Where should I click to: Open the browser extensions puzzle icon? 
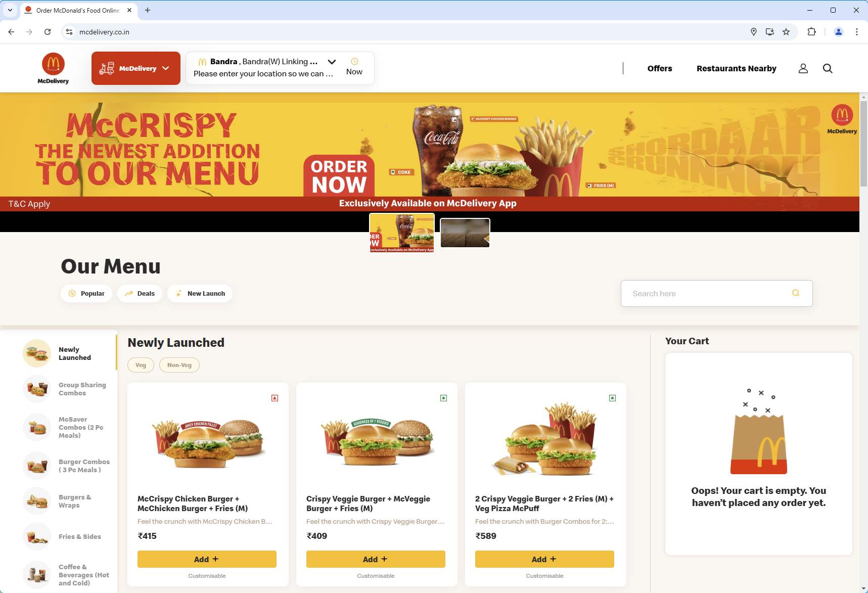click(x=811, y=32)
